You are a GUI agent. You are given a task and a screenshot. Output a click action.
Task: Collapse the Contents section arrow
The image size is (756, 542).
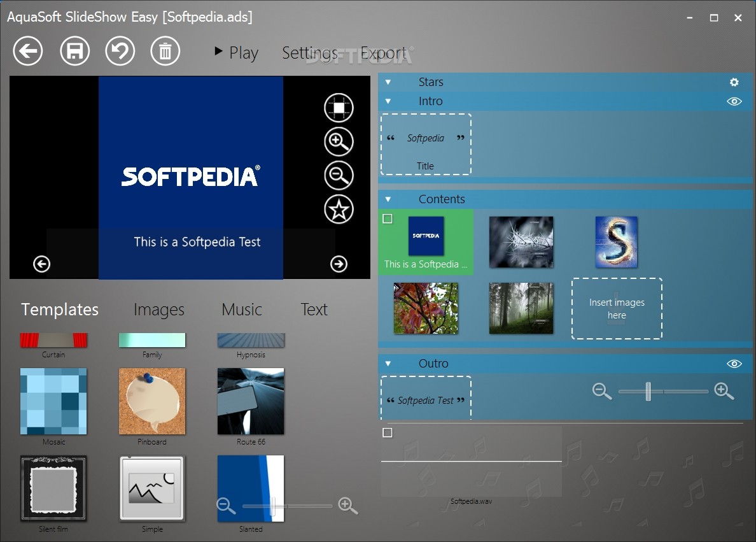coord(388,199)
